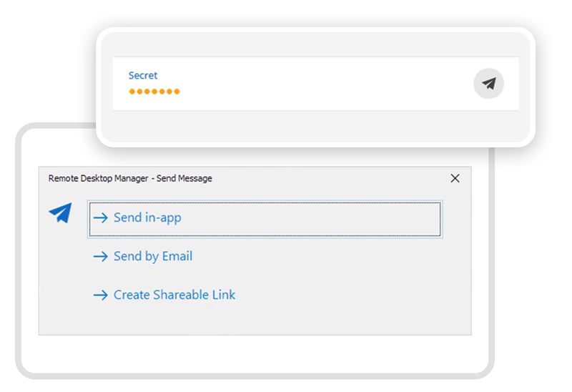Click the masked orange secret dots
Image resolution: width=572 pixels, height=392 pixels.
[x=154, y=92]
